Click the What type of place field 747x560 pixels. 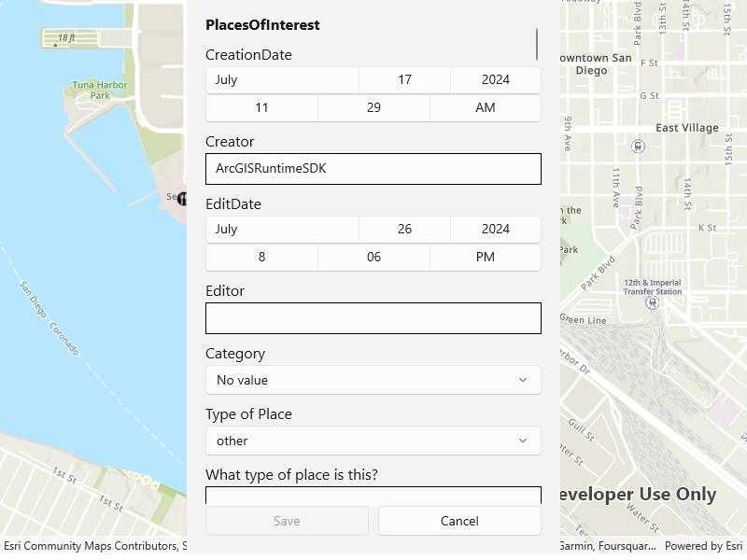373,496
